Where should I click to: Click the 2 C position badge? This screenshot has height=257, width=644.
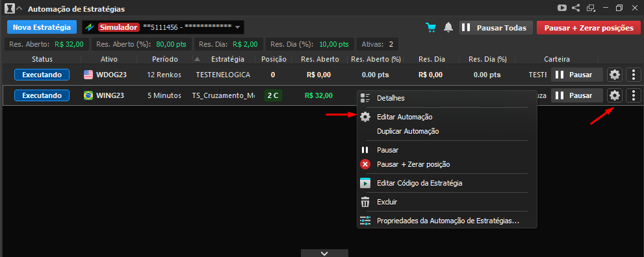(273, 95)
